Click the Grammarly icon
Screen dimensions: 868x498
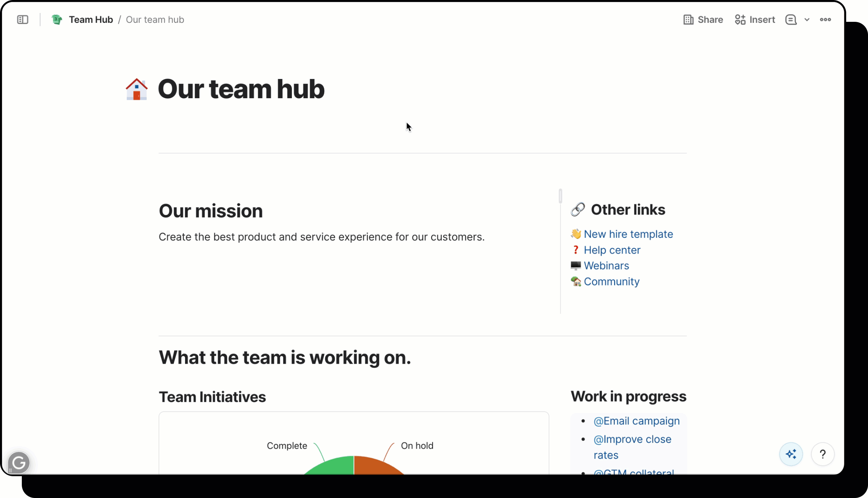[19, 463]
